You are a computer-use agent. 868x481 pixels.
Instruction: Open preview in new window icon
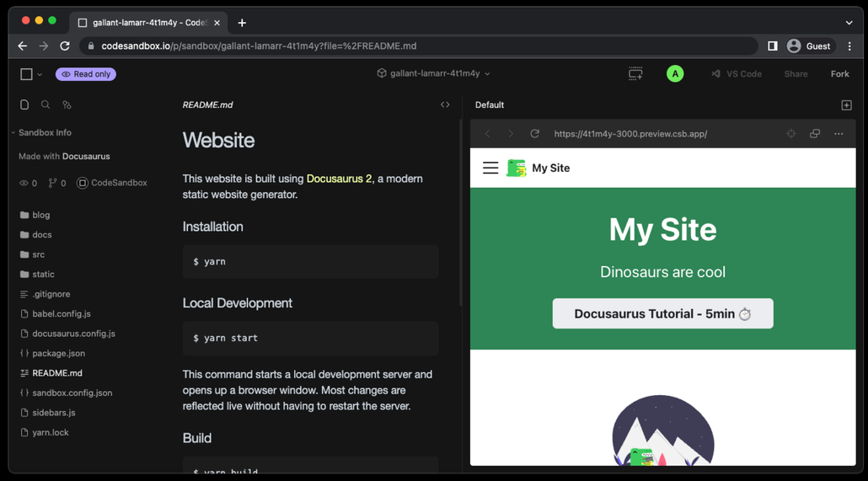click(x=815, y=134)
